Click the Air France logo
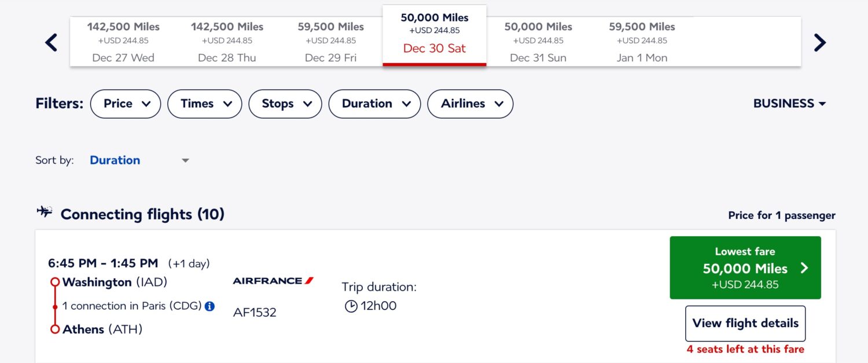 273,280
